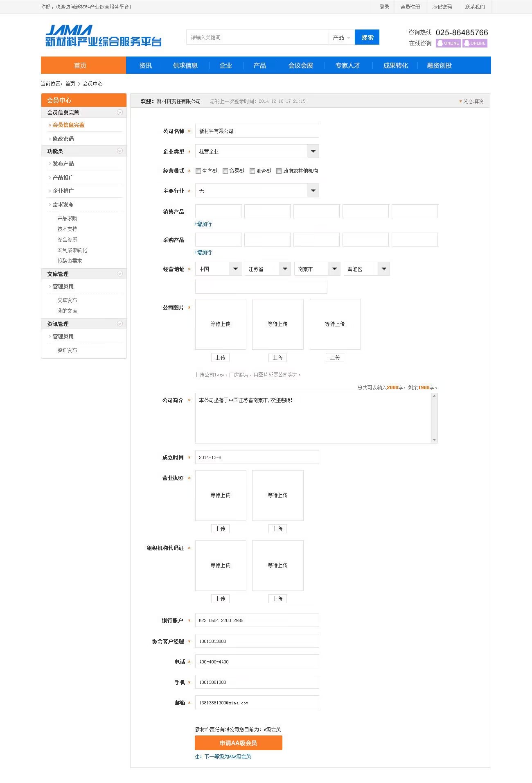This screenshot has width=532, height=783.
Task: Click 上传 under the third 公司图片 box
Action: (x=335, y=358)
